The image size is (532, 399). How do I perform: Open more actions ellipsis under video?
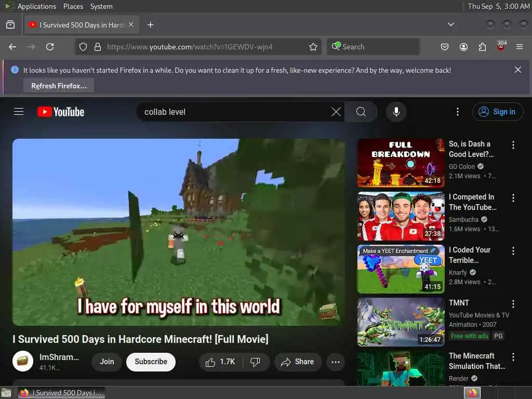point(336,362)
